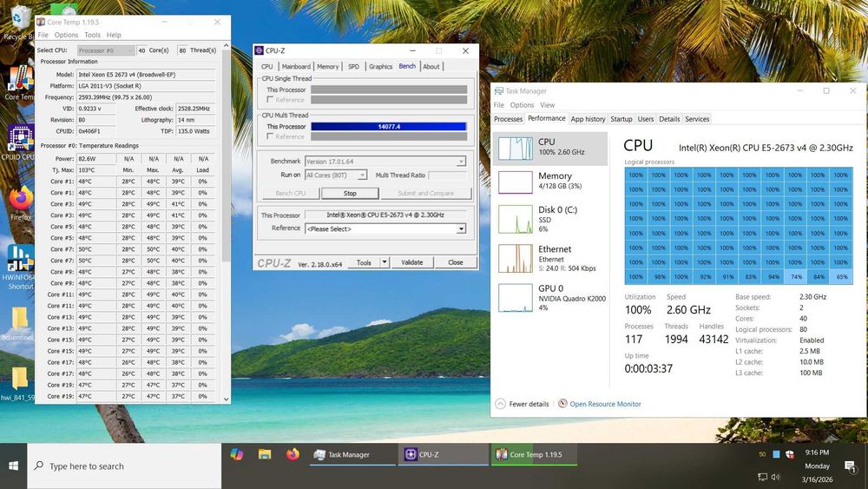Switch to the SPD tab in CPU-Z
The image size is (868, 489).
pyautogui.click(x=354, y=67)
